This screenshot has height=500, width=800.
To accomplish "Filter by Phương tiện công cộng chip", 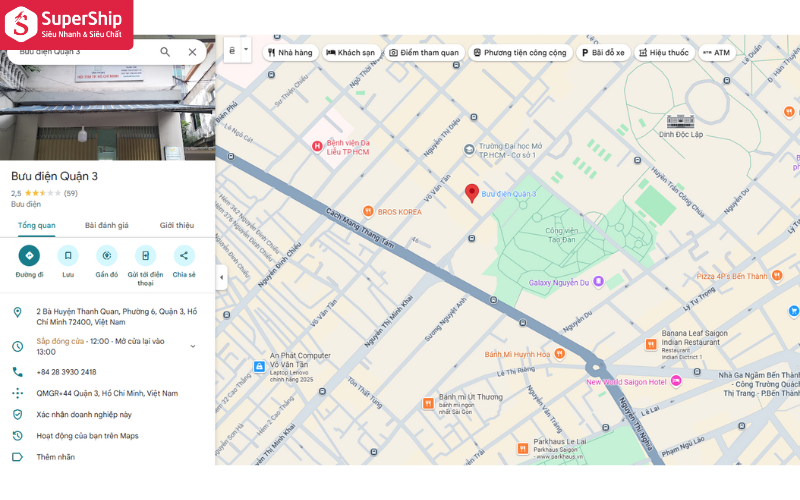I will [x=520, y=53].
